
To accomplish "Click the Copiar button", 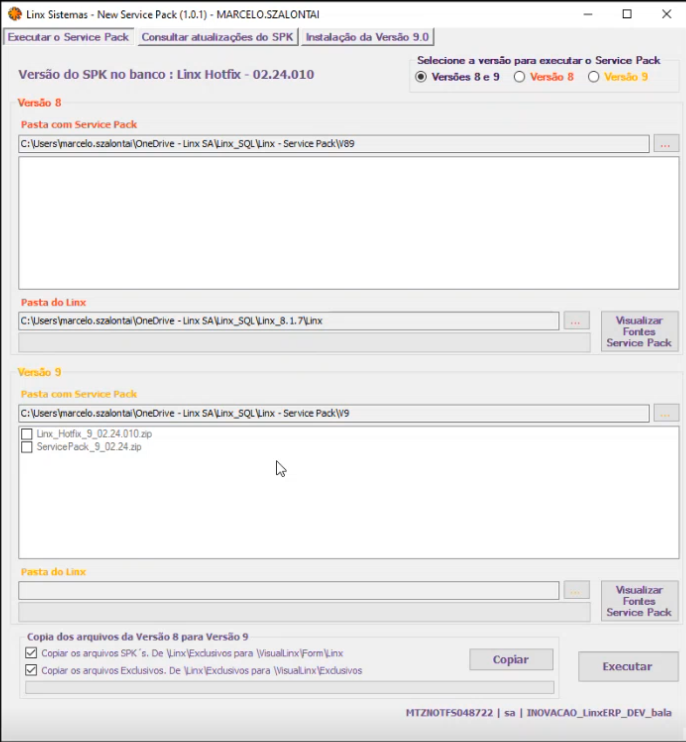I will point(511,659).
